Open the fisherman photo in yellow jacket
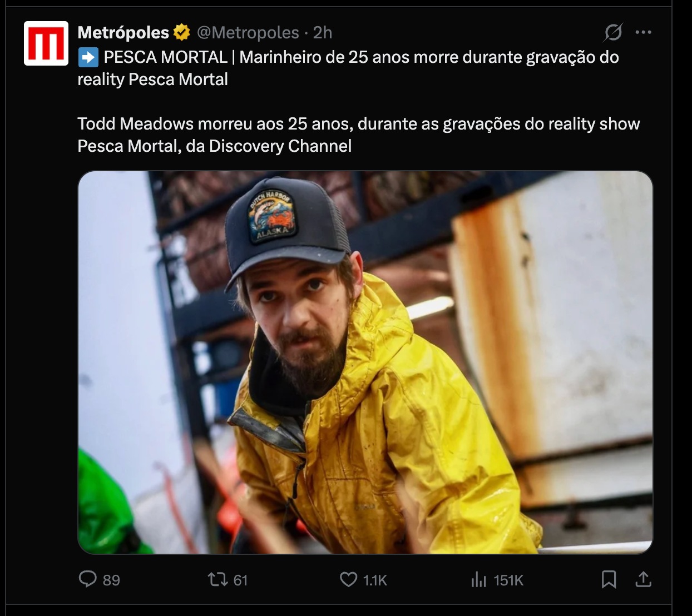This screenshot has height=616, width=692. pyautogui.click(x=365, y=362)
